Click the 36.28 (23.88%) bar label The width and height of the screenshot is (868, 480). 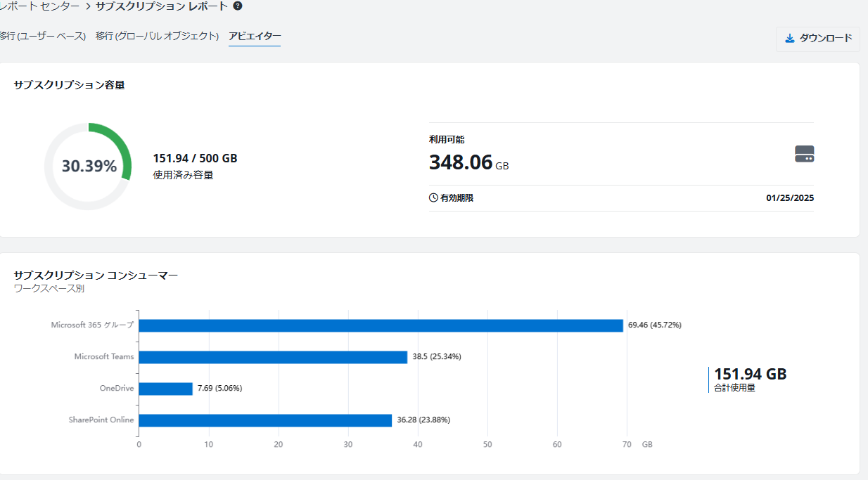tap(423, 420)
